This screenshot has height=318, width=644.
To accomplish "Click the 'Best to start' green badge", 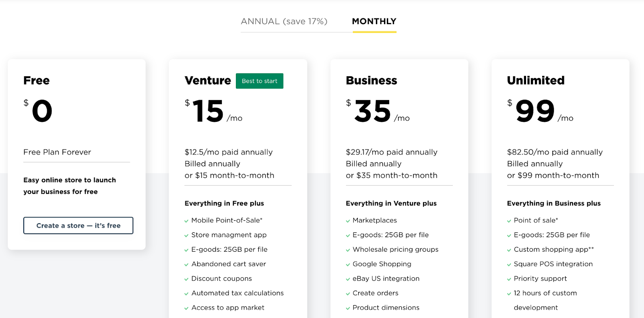I will pyautogui.click(x=260, y=81).
